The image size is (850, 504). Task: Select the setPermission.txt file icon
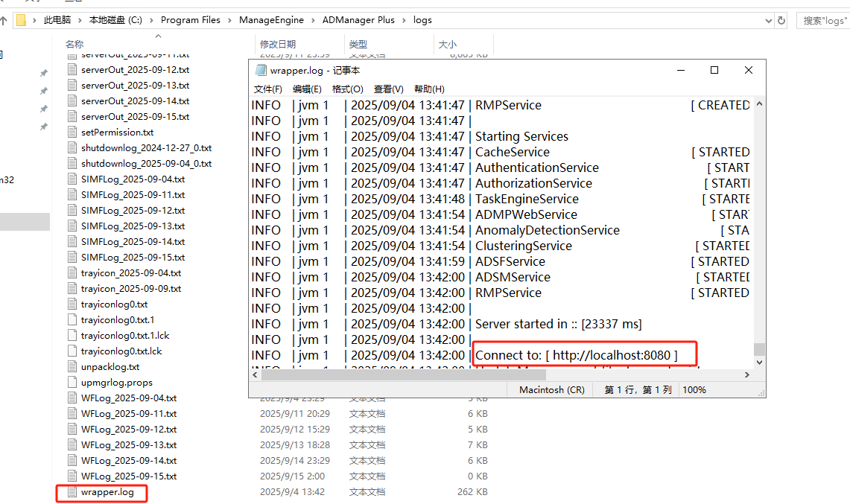(72, 133)
